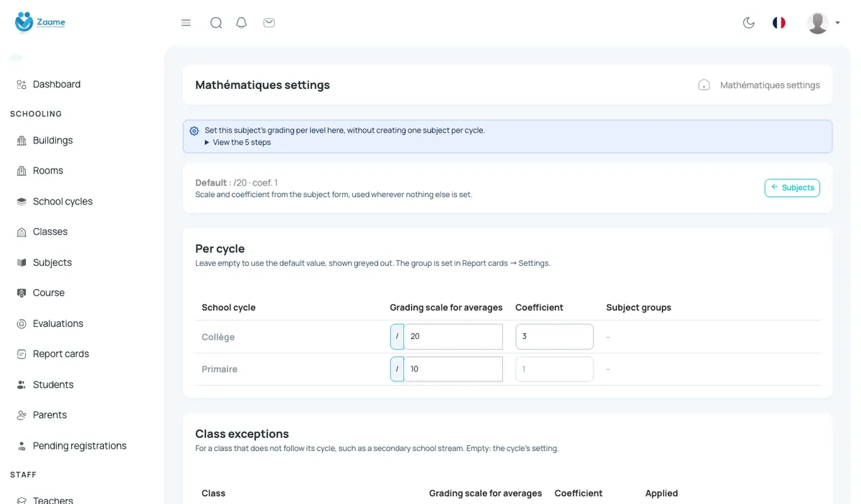This screenshot has width=861, height=504.
Task: Edit the Collège grading scale field
Action: pyautogui.click(x=453, y=337)
